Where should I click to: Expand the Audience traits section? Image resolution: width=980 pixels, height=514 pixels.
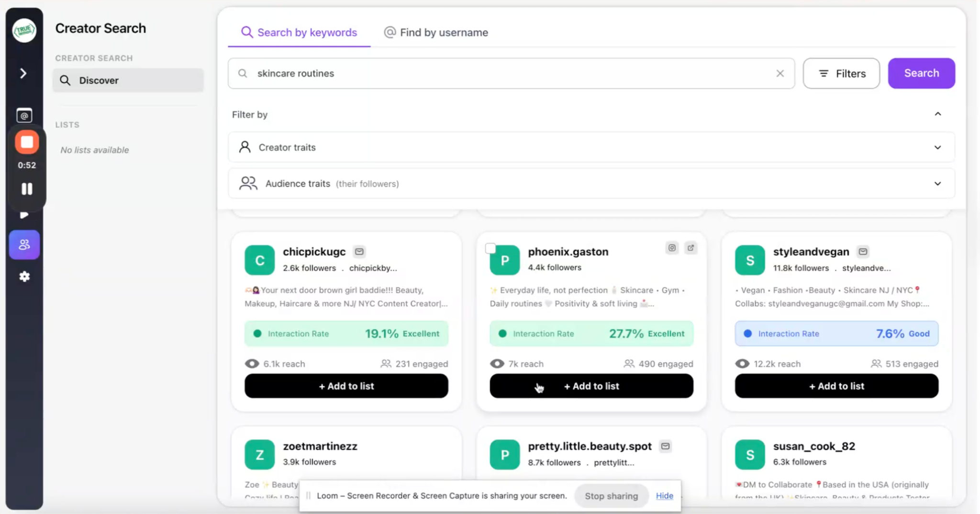(937, 183)
